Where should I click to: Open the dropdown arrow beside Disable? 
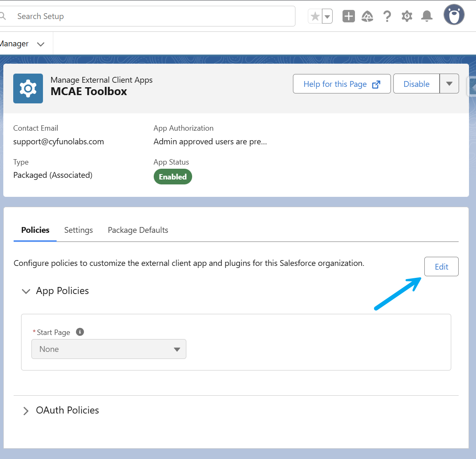coord(449,84)
